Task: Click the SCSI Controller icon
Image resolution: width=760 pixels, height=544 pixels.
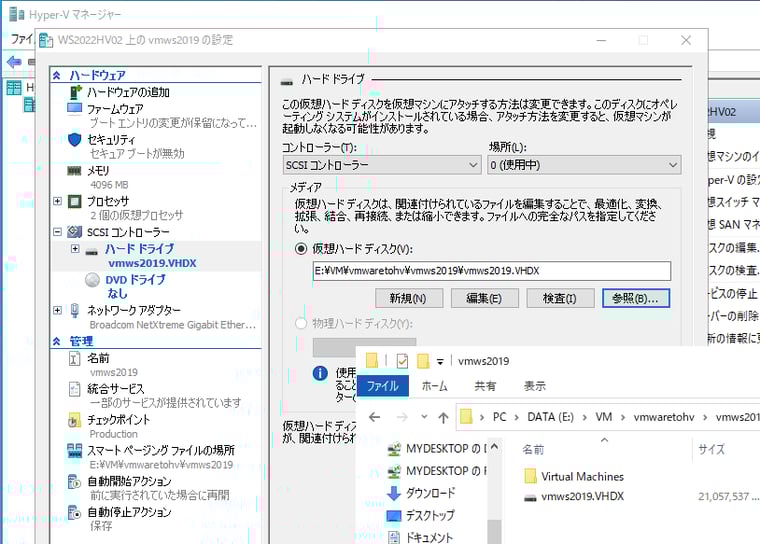Action: tap(75, 232)
